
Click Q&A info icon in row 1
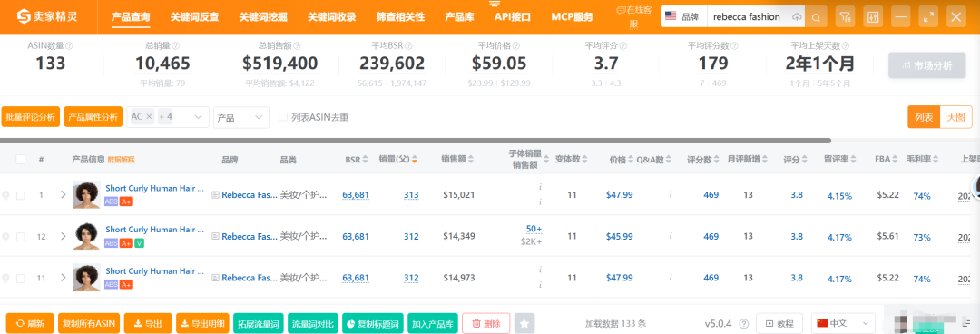pyautogui.click(x=671, y=195)
